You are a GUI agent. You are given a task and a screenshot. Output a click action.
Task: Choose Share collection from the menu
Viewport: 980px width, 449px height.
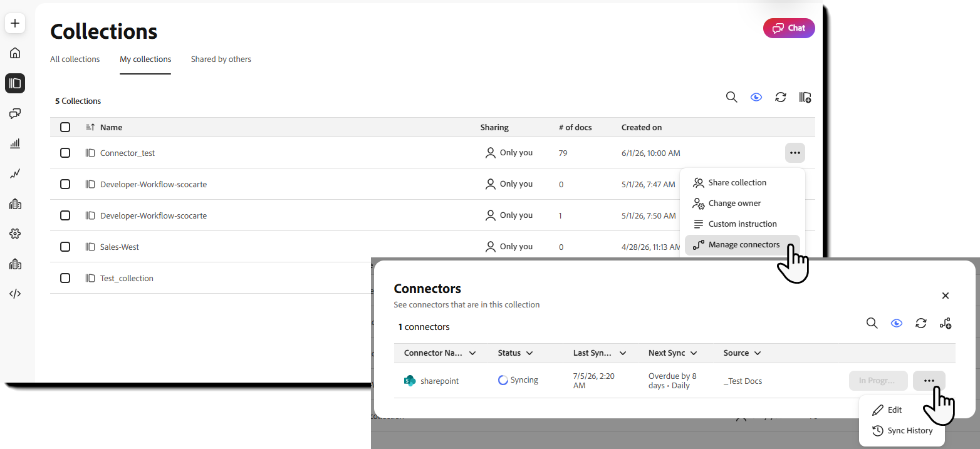[742, 183]
